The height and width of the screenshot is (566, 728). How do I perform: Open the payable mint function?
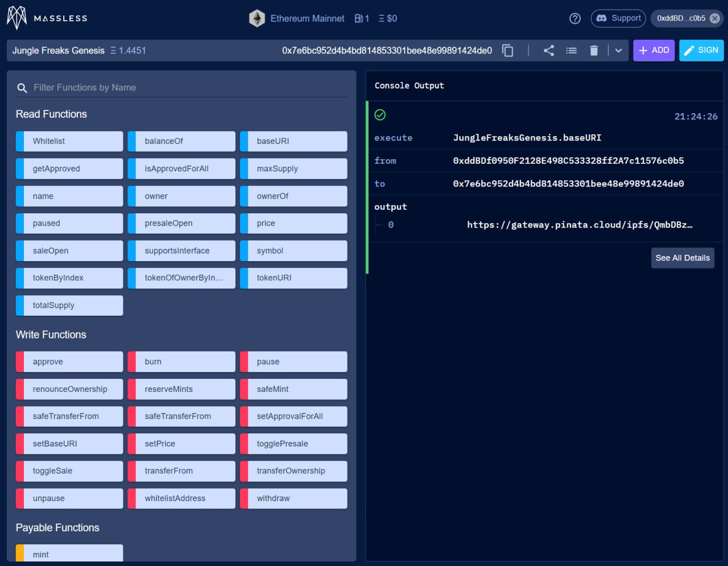69,553
